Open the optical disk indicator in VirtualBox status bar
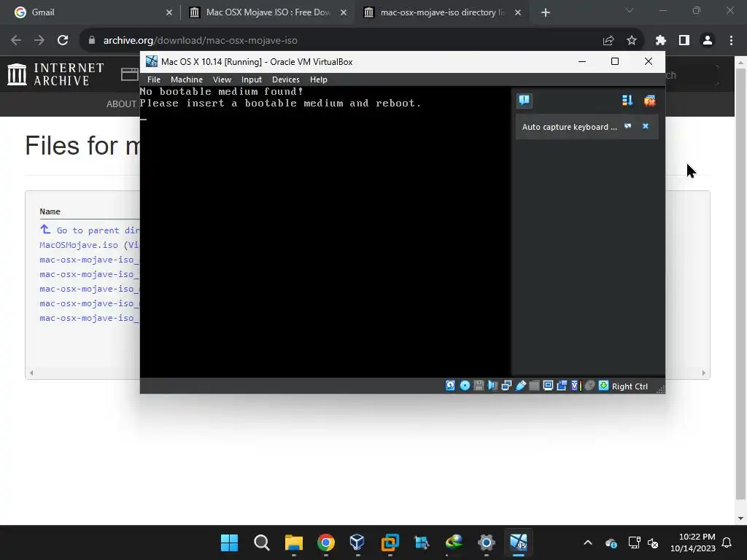 465,386
